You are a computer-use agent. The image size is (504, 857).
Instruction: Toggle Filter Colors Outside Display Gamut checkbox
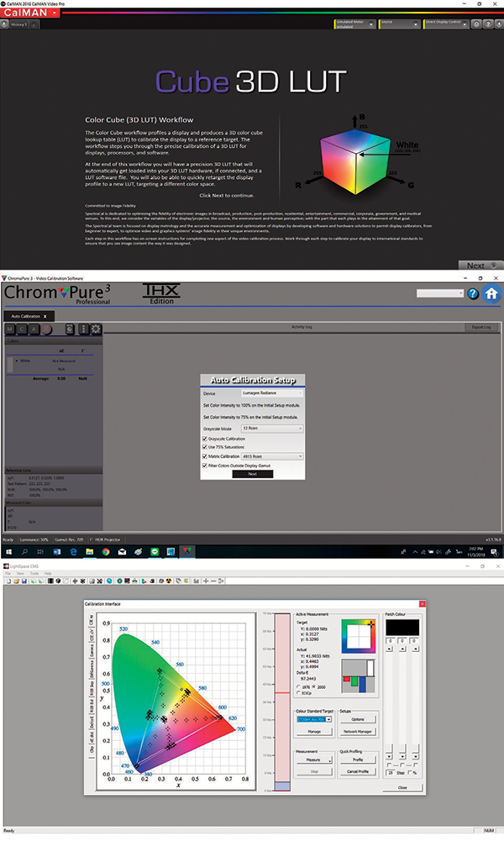pos(205,465)
